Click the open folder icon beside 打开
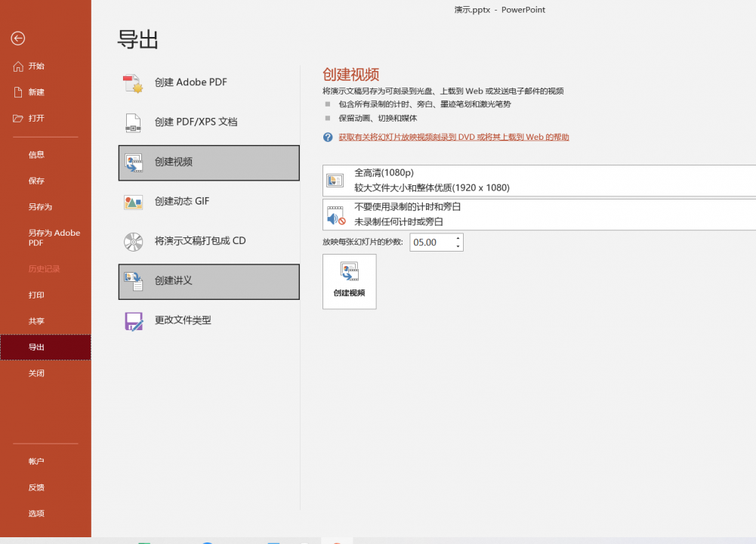The image size is (756, 544). (18, 118)
